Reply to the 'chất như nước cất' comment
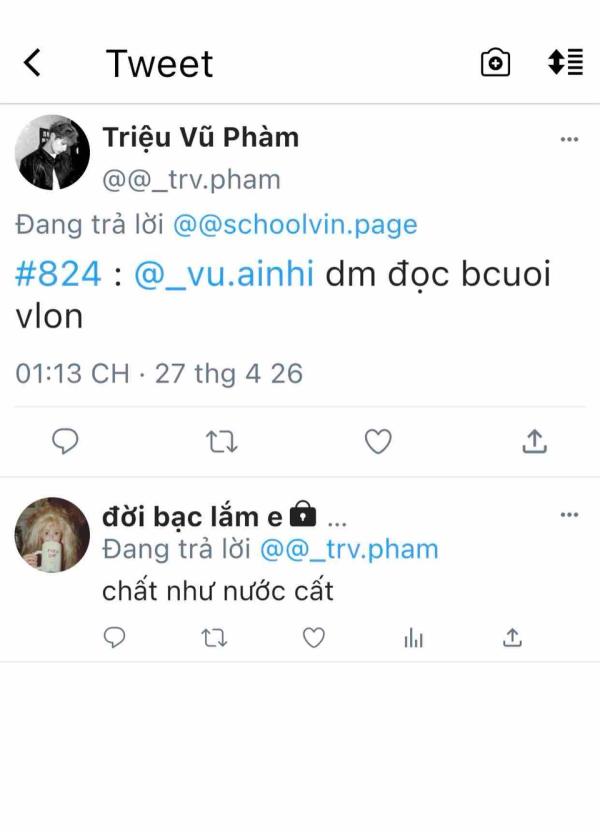 (x=114, y=637)
